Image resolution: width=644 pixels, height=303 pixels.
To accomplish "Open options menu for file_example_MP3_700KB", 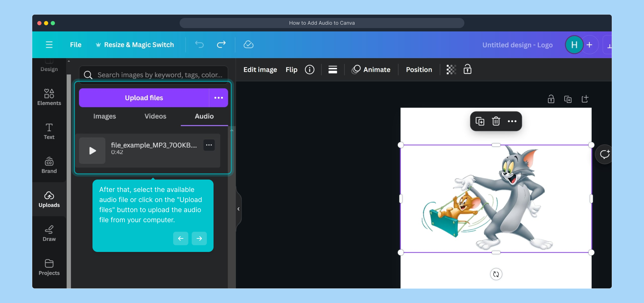I will pyautogui.click(x=209, y=145).
